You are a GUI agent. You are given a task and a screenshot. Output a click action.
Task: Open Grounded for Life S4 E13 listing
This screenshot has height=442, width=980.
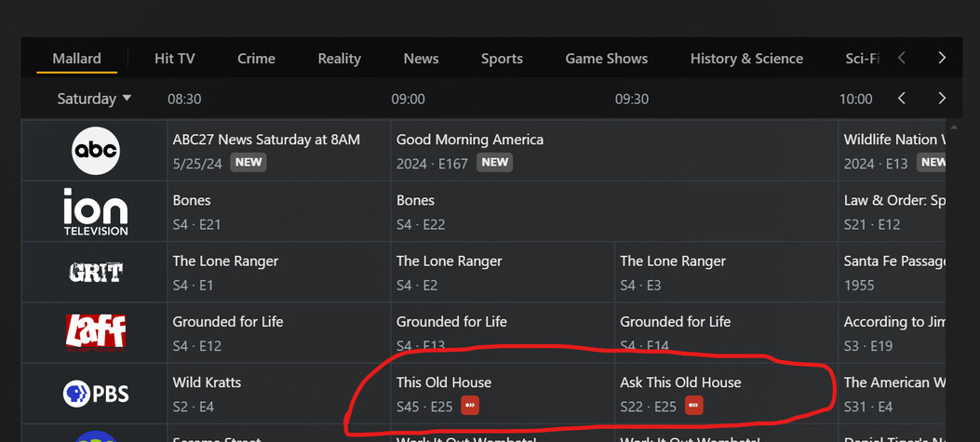503,332
